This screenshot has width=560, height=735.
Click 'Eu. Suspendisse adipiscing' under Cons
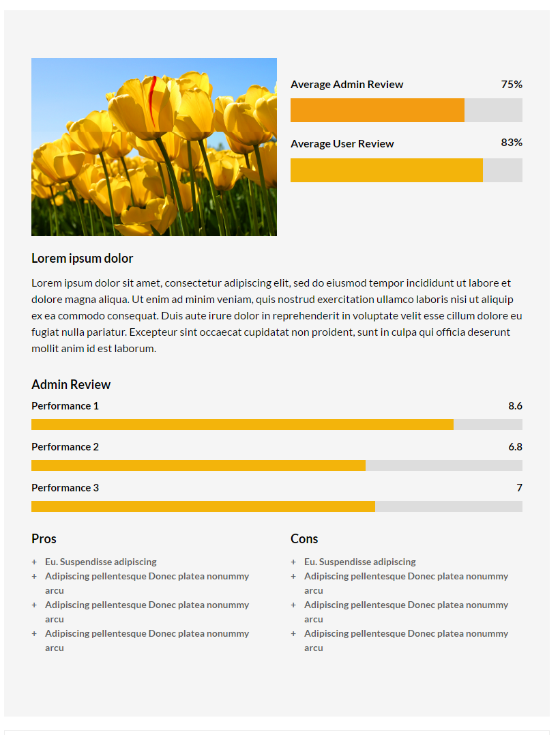pyautogui.click(x=360, y=562)
